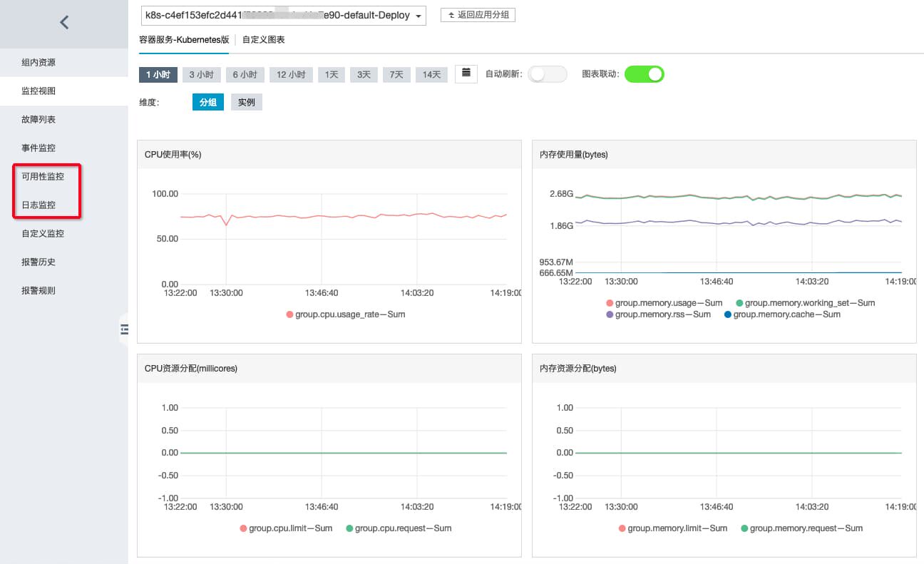924x564 pixels.
Task: Select 分组 dimension button
Action: (x=208, y=103)
